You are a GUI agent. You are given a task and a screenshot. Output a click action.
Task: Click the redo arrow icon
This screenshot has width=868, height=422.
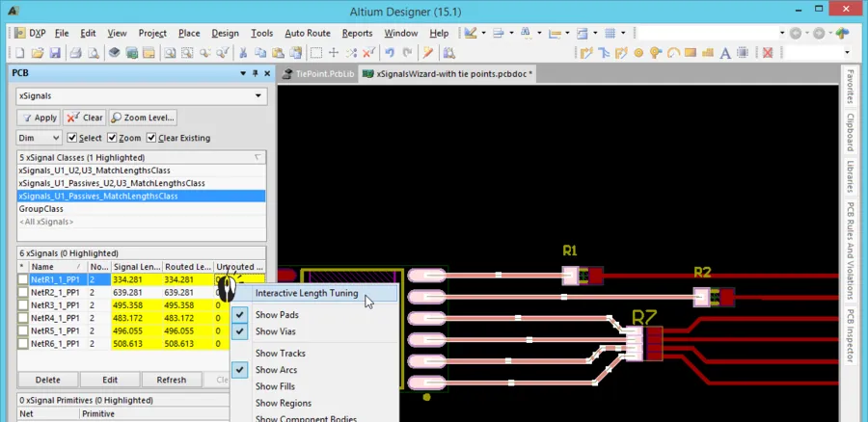pyautogui.click(x=407, y=53)
